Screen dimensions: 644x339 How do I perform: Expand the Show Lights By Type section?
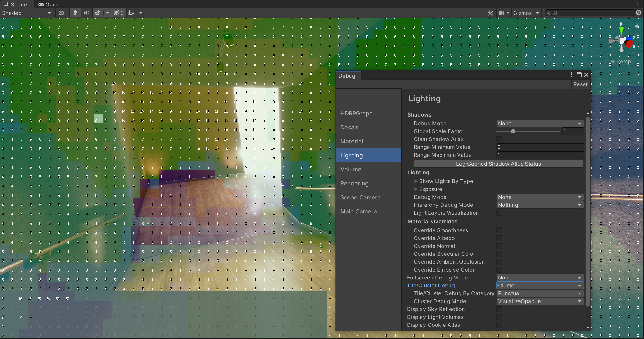(x=416, y=181)
